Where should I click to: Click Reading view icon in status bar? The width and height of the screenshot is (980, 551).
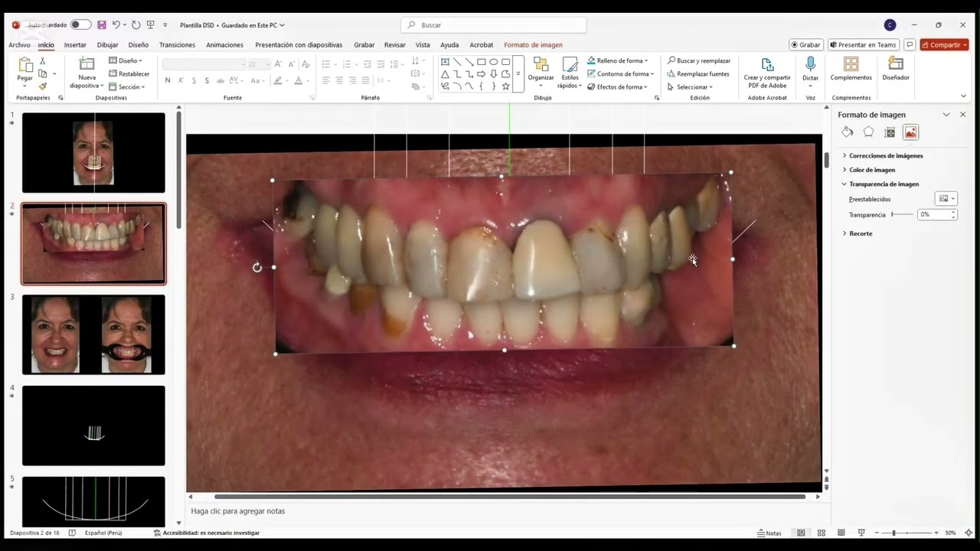tap(841, 533)
